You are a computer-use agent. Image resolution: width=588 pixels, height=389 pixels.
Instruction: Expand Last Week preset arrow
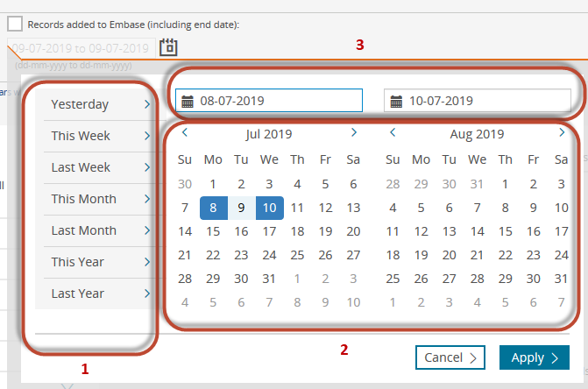pyautogui.click(x=147, y=167)
